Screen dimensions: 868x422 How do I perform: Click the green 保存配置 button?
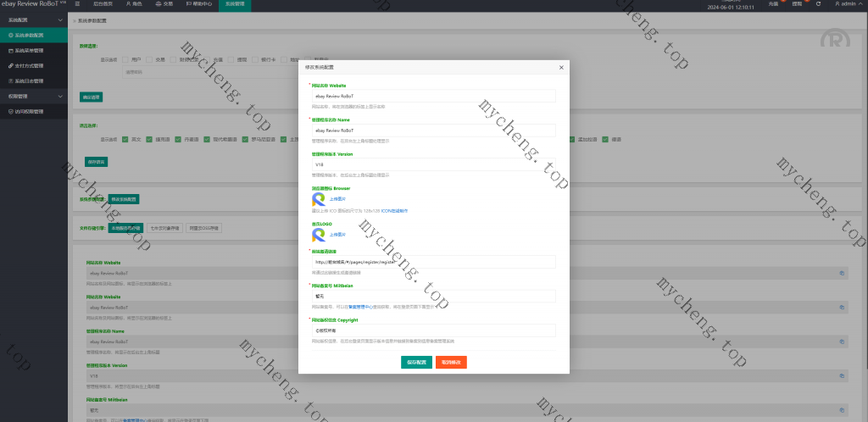(416, 362)
